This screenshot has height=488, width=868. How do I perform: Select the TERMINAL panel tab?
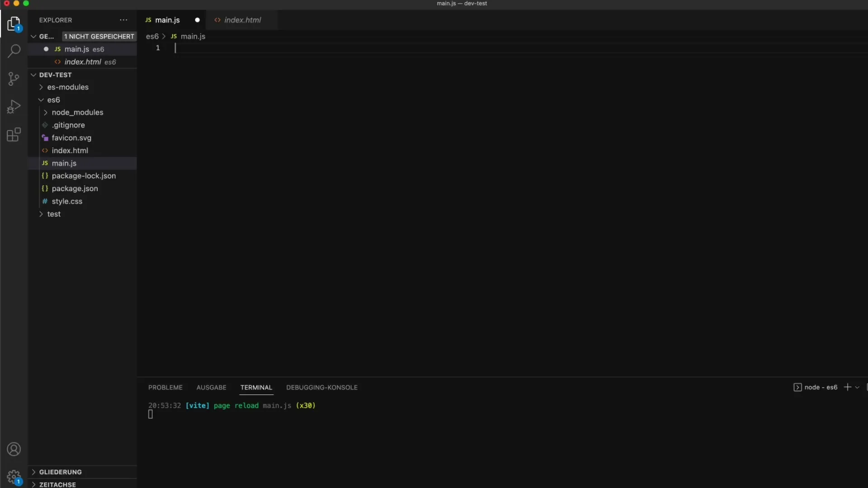coord(256,387)
